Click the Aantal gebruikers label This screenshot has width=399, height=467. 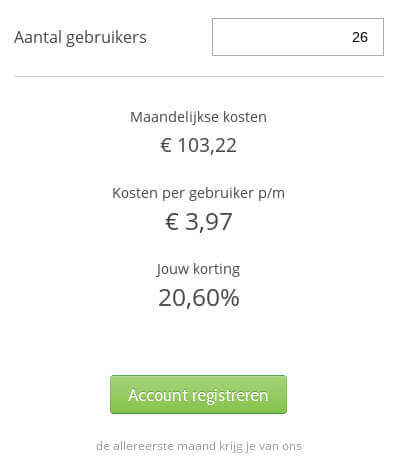[80, 37]
